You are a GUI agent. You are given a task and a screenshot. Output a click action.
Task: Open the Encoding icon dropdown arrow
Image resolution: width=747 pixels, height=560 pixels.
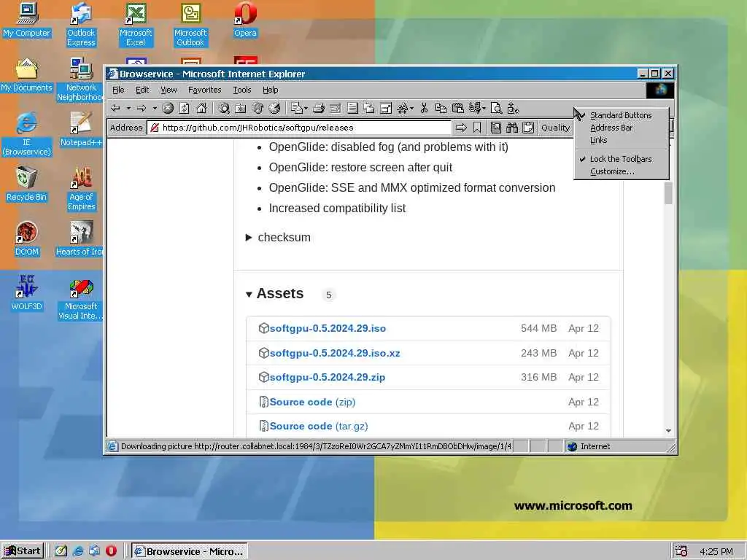[484, 109]
